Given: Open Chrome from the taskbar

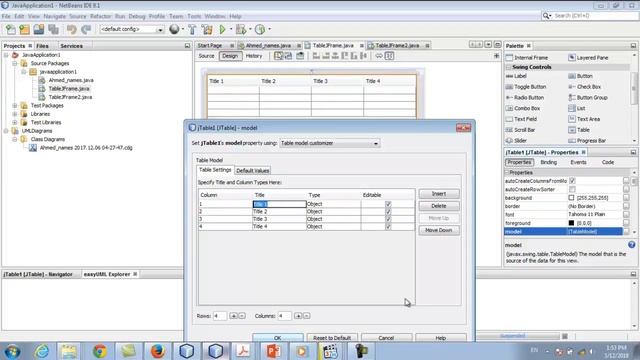Looking at the screenshot, I should pos(100,351).
